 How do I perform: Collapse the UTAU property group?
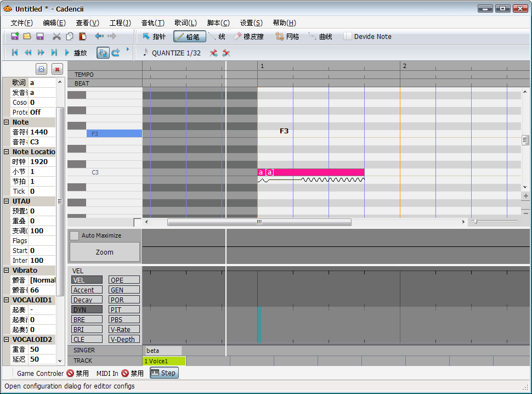[x=7, y=201]
